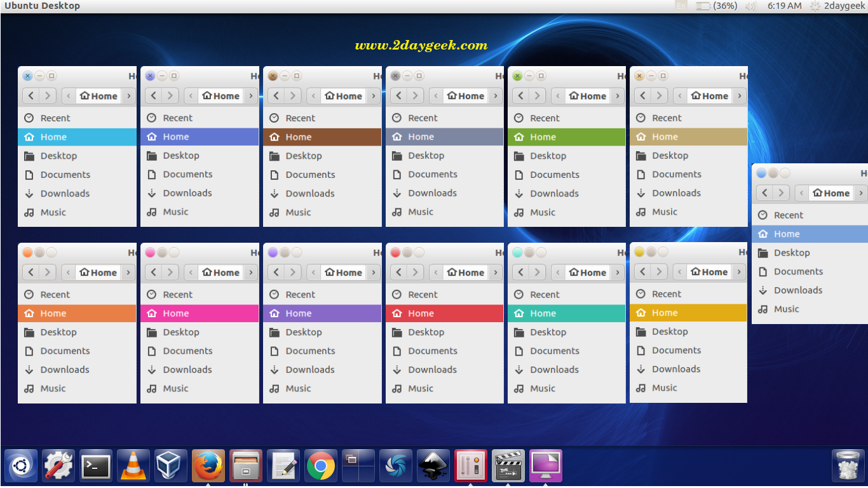This screenshot has width=868, height=488.
Task: Open the En keyboard layout indicator
Action: [681, 6]
